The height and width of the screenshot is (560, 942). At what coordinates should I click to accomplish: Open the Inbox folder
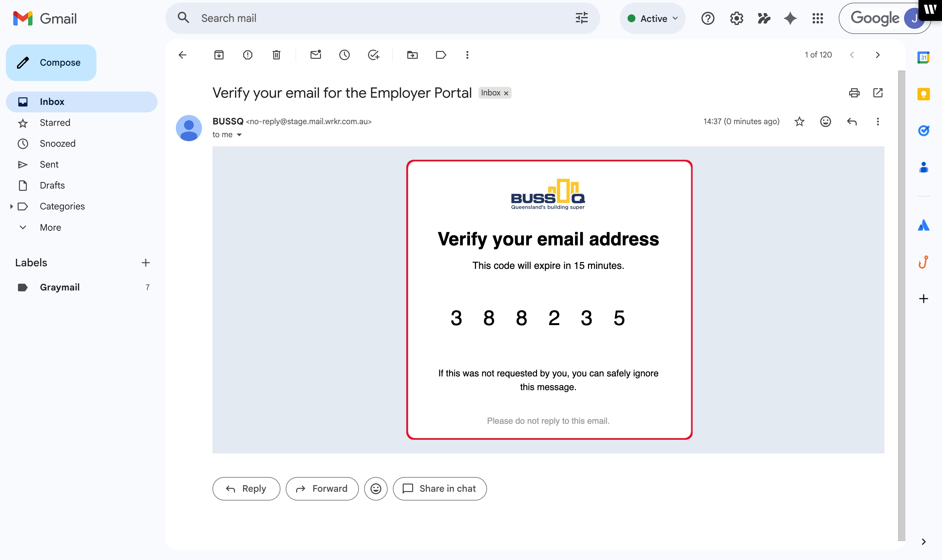[81, 102]
